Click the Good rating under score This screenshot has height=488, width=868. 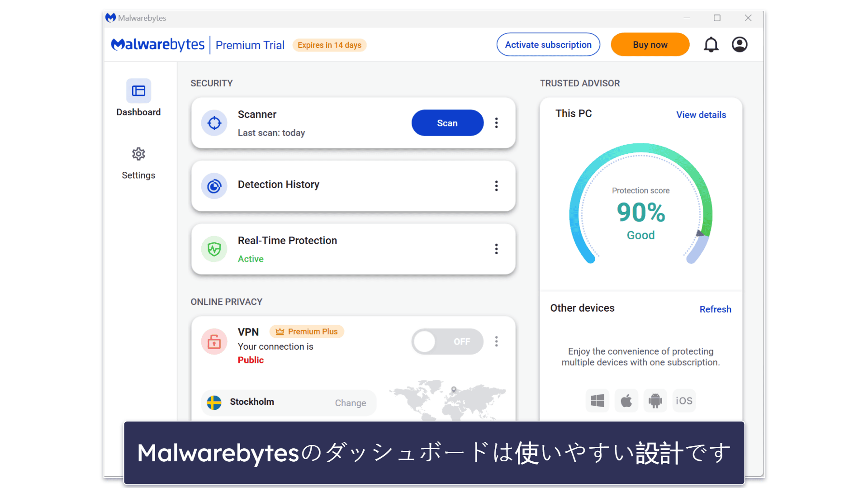640,235
